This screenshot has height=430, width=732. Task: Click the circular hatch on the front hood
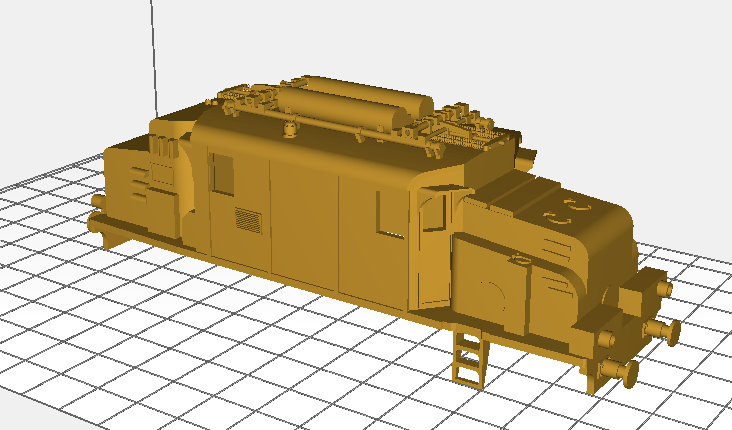click(x=489, y=294)
